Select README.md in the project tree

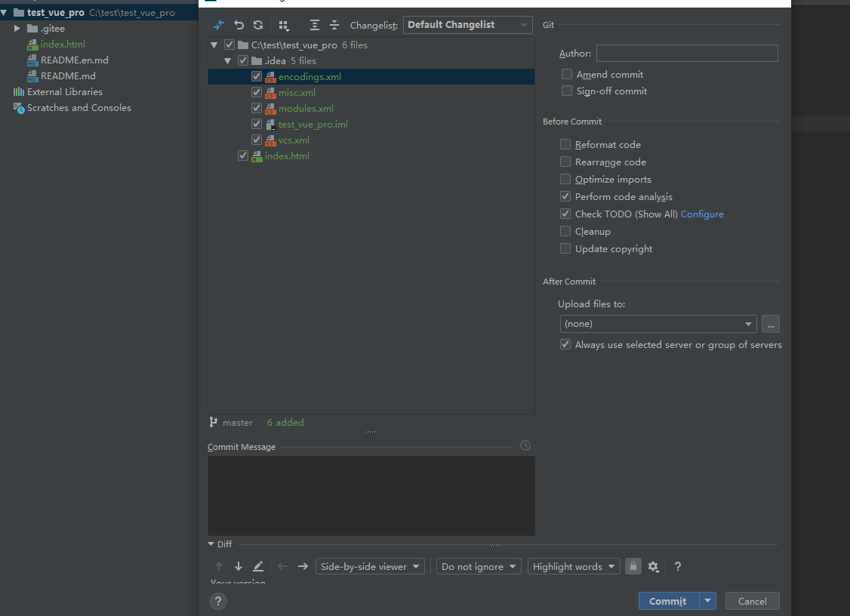coord(68,76)
